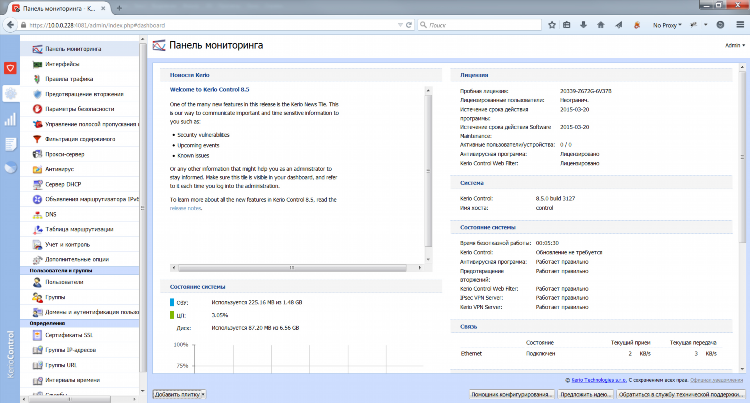Click the URL address bar
Image resolution: width=750 pixels, height=403 pixels.
[x=210, y=25]
